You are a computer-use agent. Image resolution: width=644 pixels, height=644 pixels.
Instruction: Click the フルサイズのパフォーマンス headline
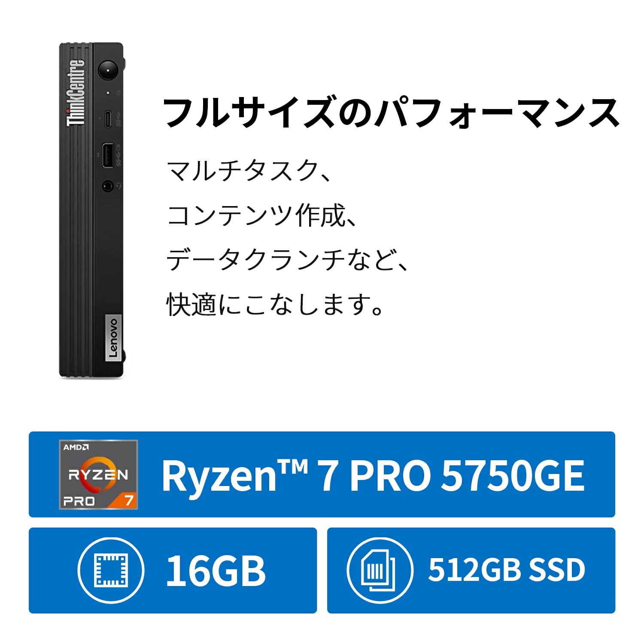coord(392,112)
